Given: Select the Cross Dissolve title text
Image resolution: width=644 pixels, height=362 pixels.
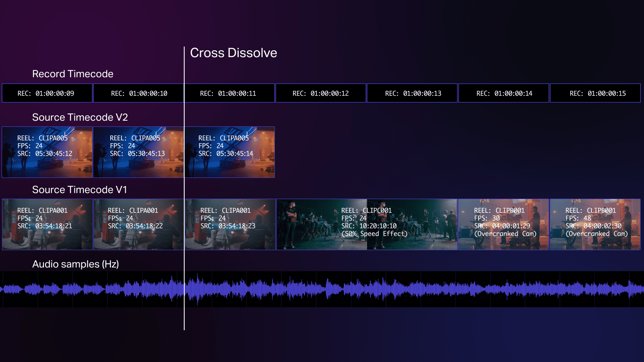Looking at the screenshot, I should 234,53.
